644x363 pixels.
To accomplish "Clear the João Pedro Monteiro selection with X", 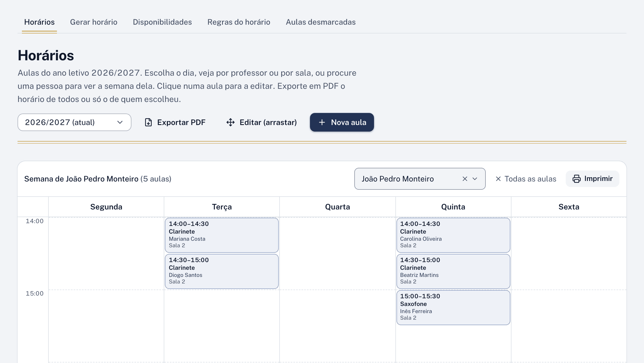I will pyautogui.click(x=465, y=179).
